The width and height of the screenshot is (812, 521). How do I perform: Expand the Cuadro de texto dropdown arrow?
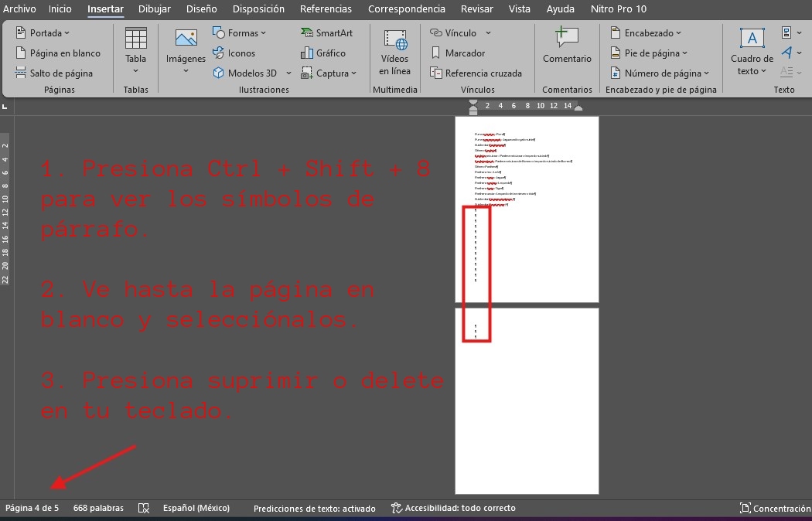click(x=763, y=71)
